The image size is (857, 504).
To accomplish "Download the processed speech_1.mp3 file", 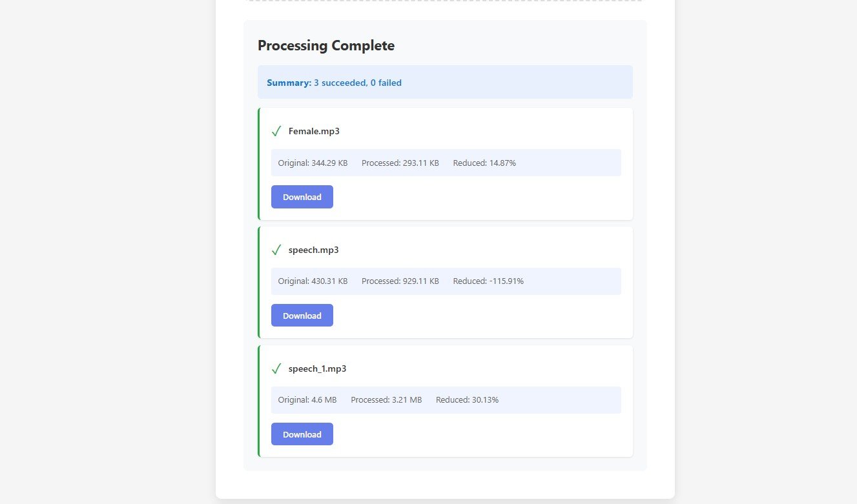I will pyautogui.click(x=302, y=434).
